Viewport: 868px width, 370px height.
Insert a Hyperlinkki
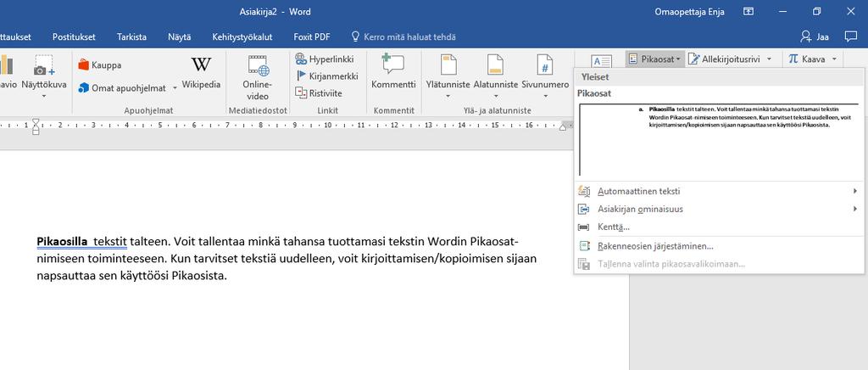(325, 59)
